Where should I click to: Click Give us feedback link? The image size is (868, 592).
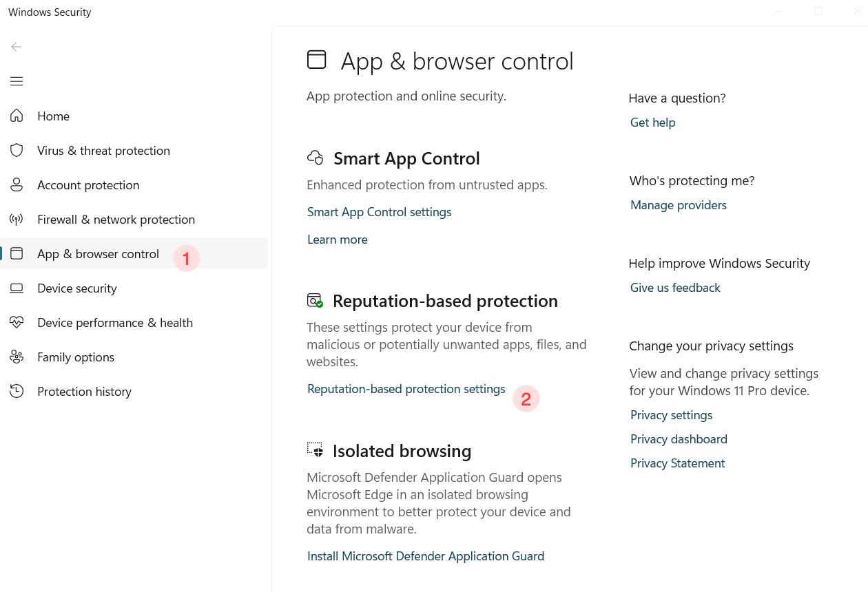[x=674, y=288]
